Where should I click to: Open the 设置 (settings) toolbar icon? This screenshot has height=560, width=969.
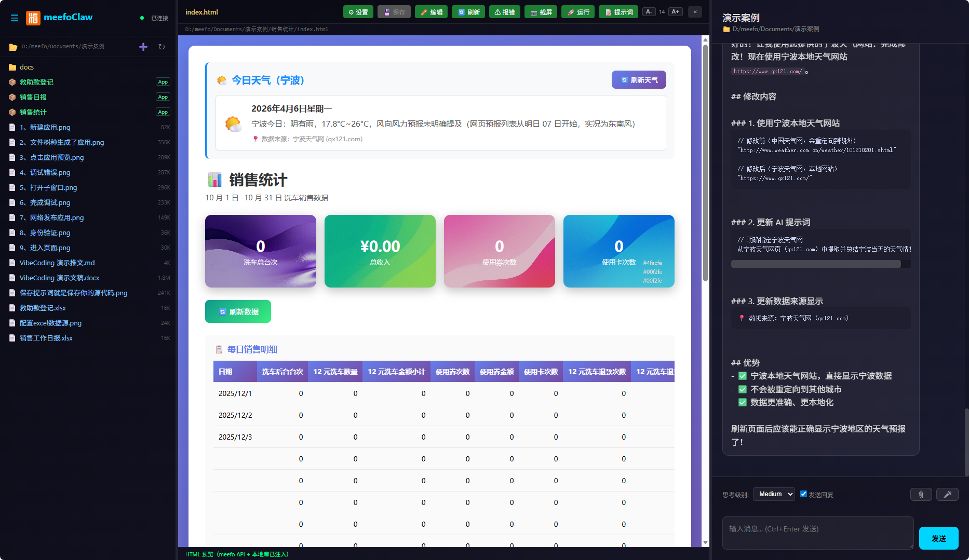click(358, 11)
